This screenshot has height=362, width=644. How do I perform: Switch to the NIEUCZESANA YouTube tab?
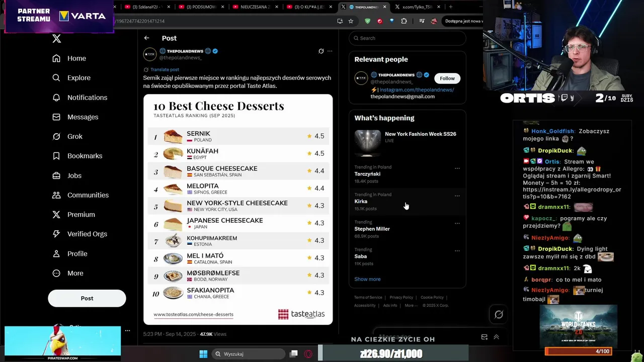click(x=255, y=7)
